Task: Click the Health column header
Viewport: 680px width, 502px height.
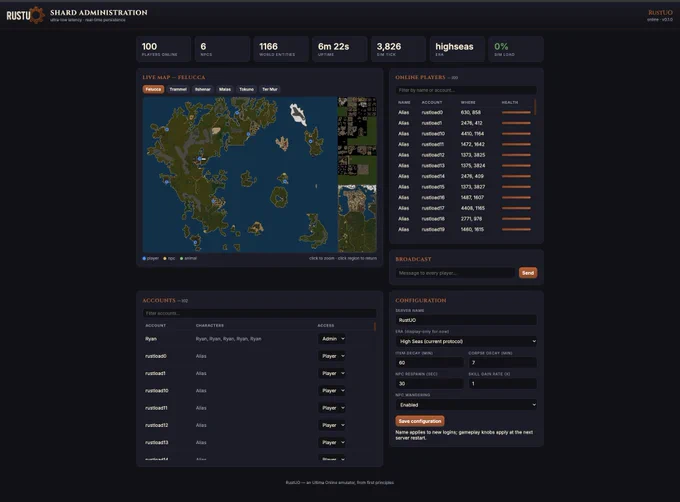Action: 510,102
